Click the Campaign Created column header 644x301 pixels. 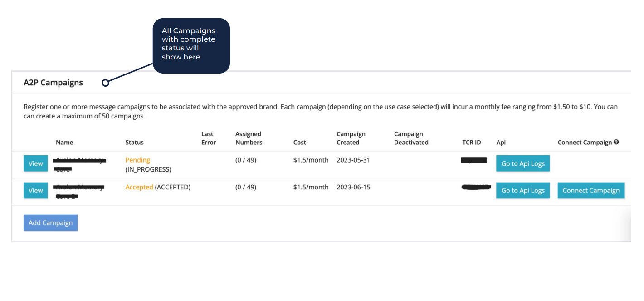[351, 138]
